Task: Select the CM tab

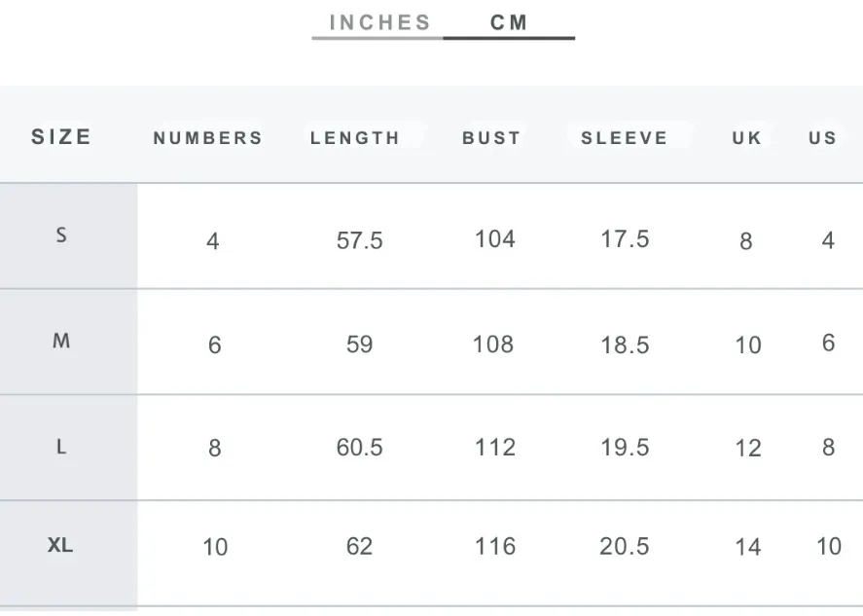Action: (509, 22)
